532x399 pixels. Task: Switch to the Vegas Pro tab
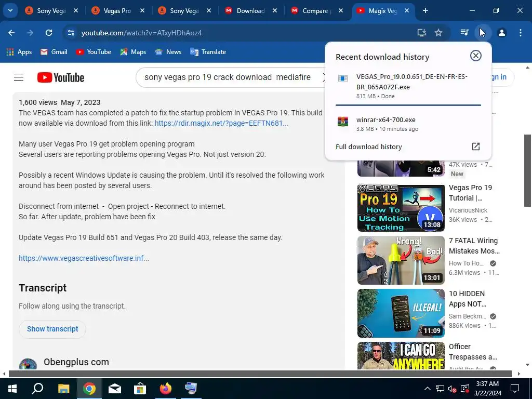(117, 10)
